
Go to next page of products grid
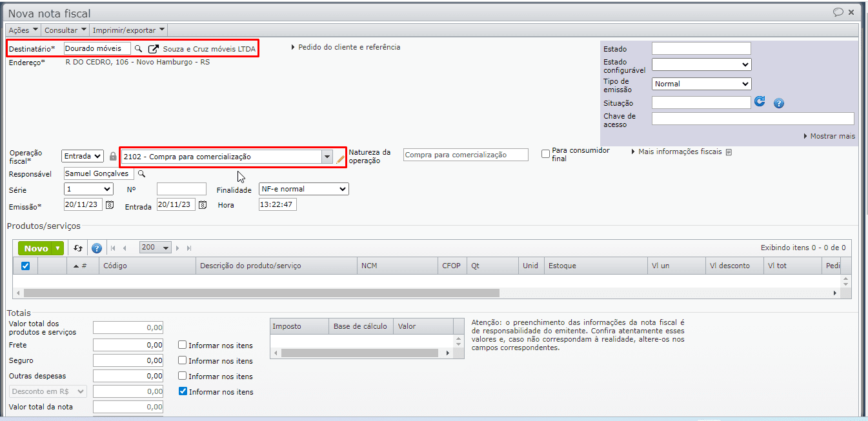click(179, 248)
